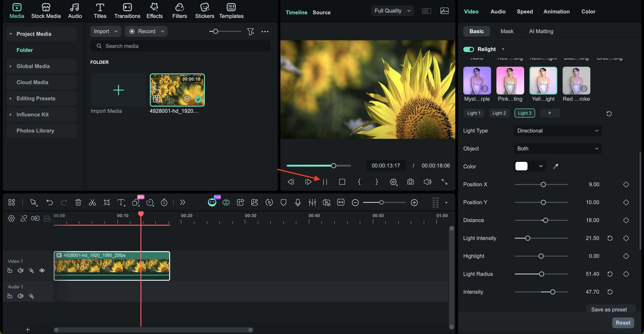Open the Effects panel
The height and width of the screenshot is (334, 644).
154,11
